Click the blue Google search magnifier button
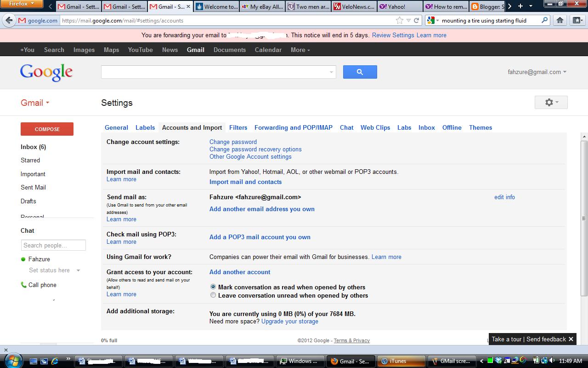This screenshot has width=588, height=368. (360, 72)
